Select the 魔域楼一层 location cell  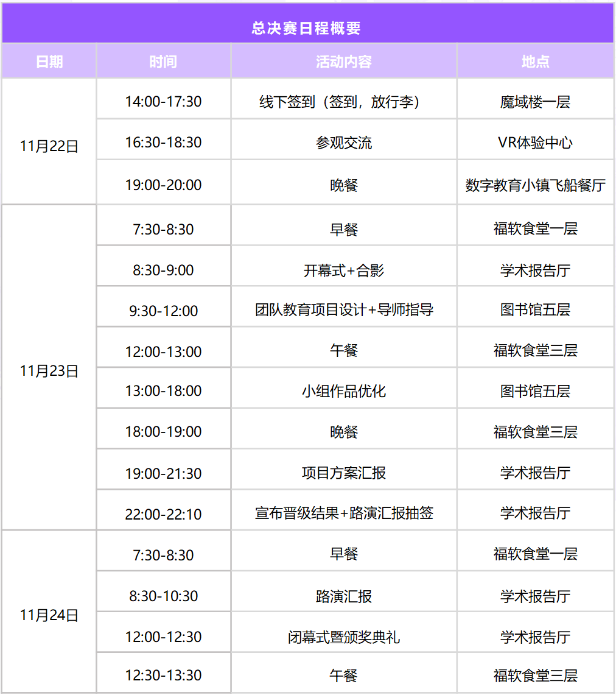tap(535, 102)
